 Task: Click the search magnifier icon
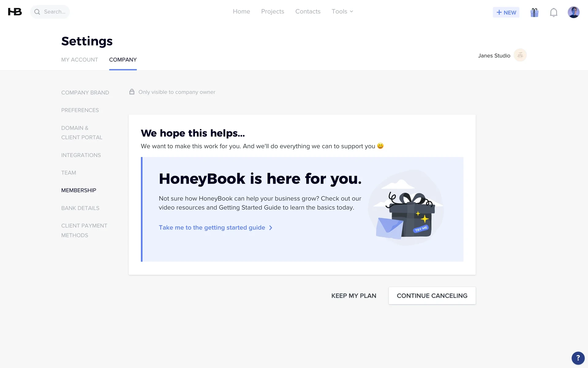point(37,12)
